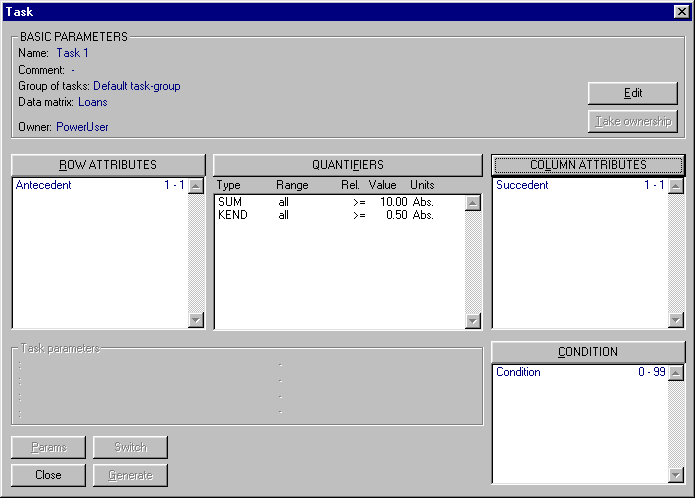
Task: Open the ROW ATTRIBUTES settings
Action: click(x=108, y=165)
